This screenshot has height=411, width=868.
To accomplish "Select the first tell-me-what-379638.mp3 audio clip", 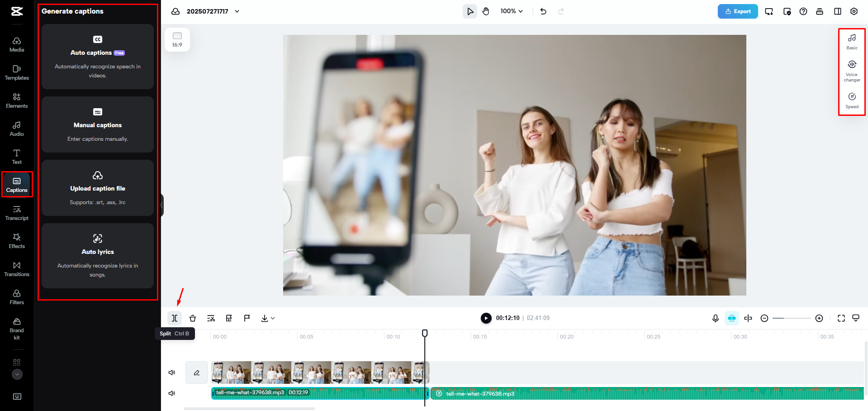I will click(320, 393).
